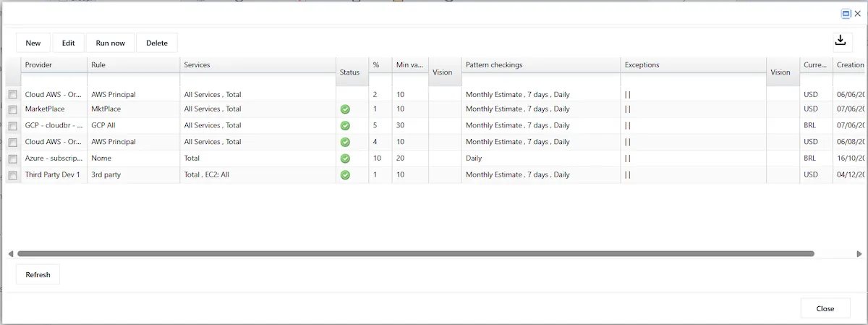Click the filter field under Rule

tap(133, 80)
